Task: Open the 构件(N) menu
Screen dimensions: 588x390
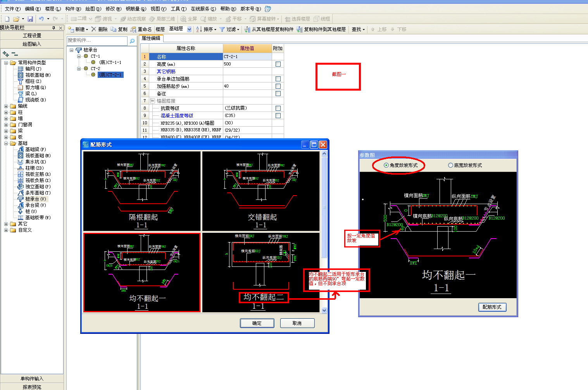Action: (x=73, y=9)
